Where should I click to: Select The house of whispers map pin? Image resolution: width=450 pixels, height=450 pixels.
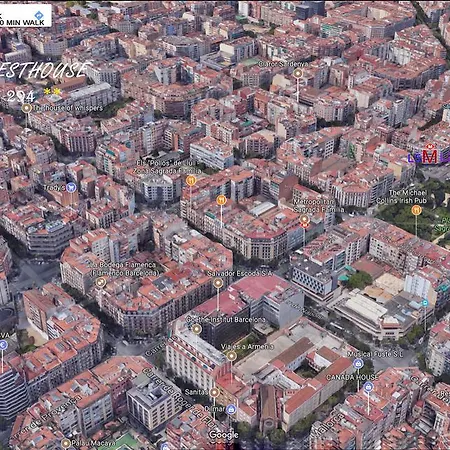[26, 108]
